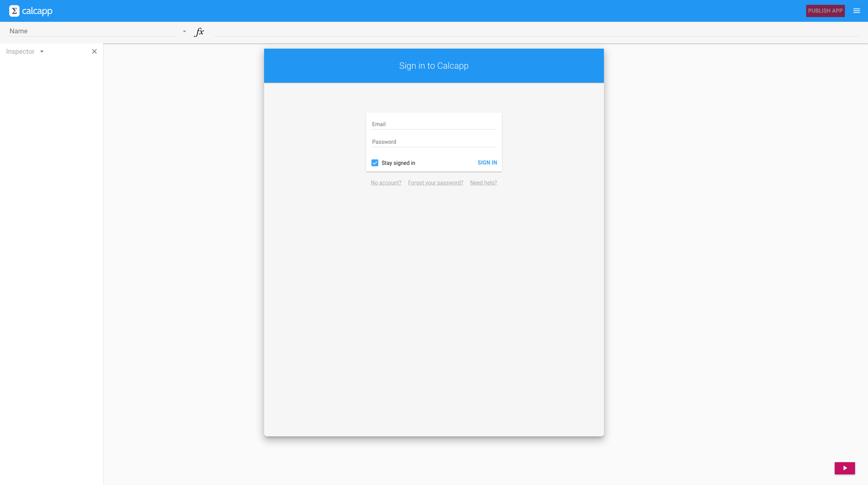Open the Need help? link
Image resolution: width=868 pixels, height=485 pixels.
pyautogui.click(x=483, y=183)
